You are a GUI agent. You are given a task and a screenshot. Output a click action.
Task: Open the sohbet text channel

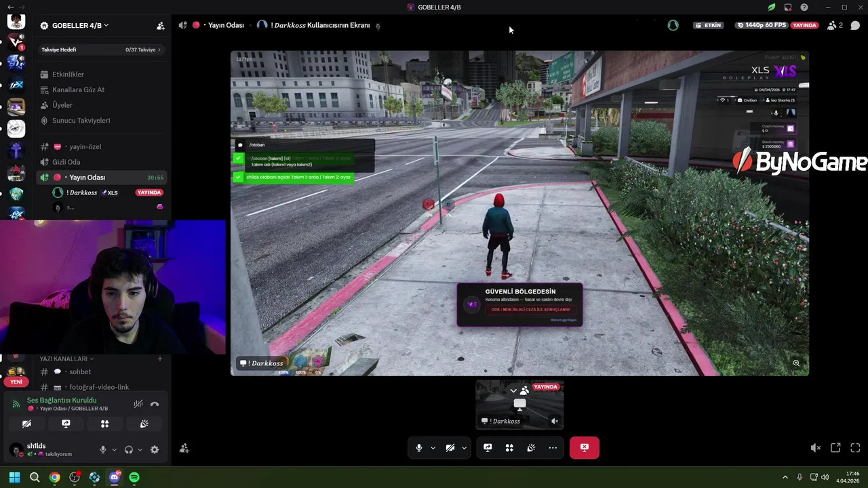click(x=100, y=371)
